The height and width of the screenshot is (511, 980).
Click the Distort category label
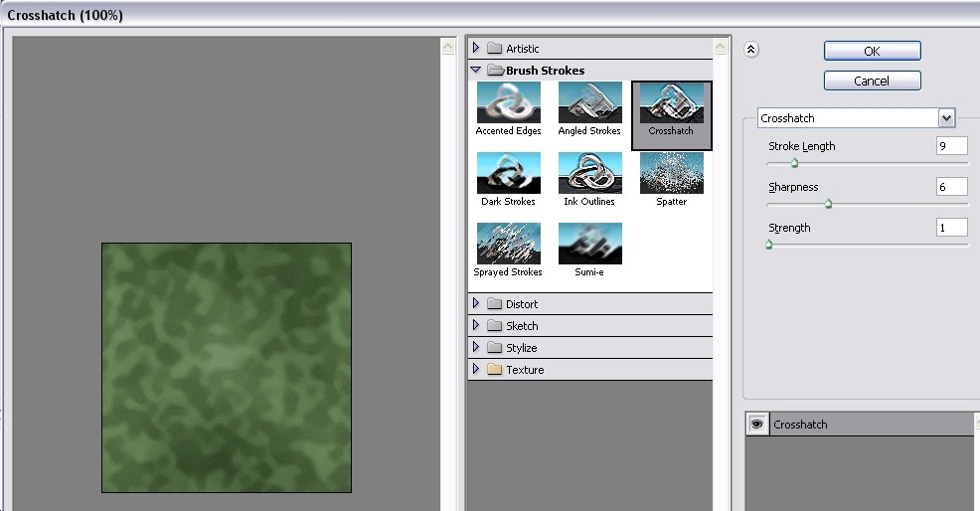pyautogui.click(x=522, y=304)
